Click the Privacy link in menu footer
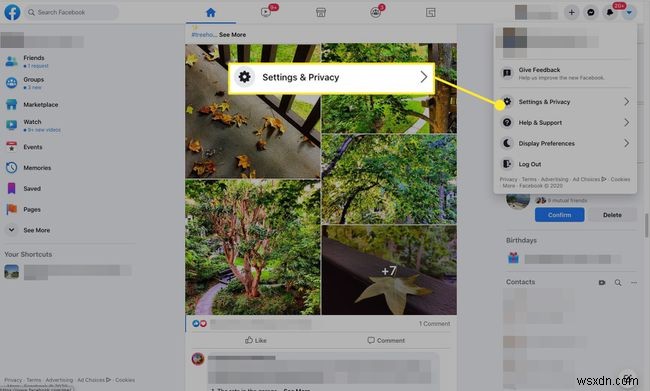This screenshot has height=391, width=650. [508, 180]
